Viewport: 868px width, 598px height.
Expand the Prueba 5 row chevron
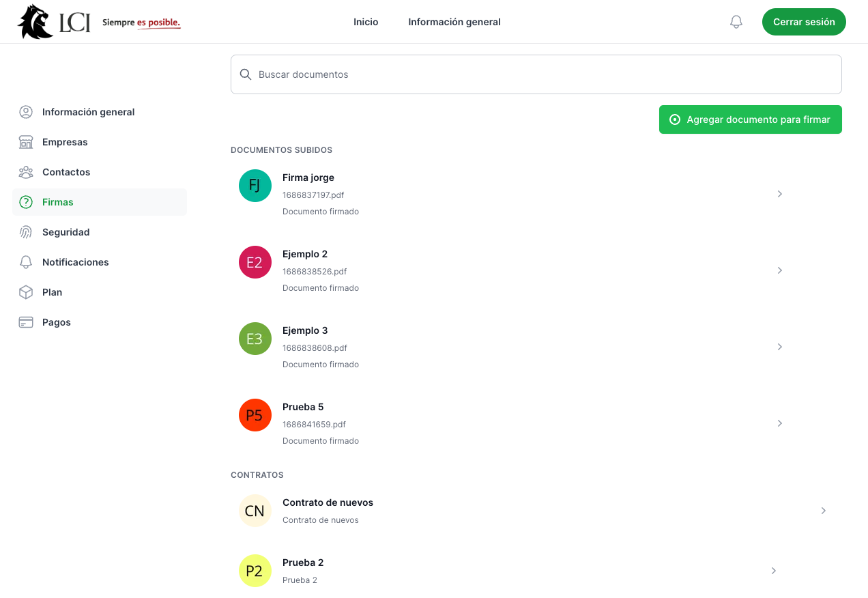click(x=779, y=423)
